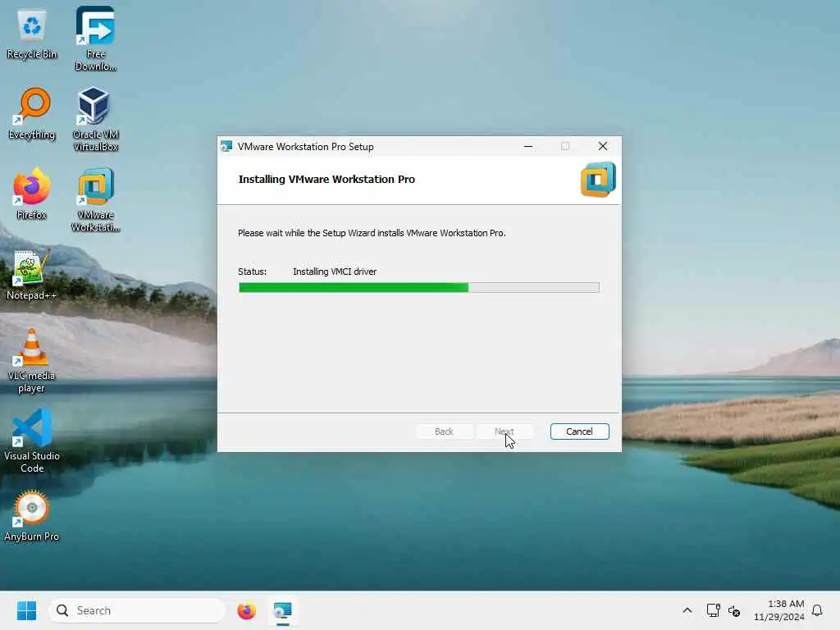The image size is (840, 630).
Task: Select the Everything search desktop shortcut
Action: [32, 114]
